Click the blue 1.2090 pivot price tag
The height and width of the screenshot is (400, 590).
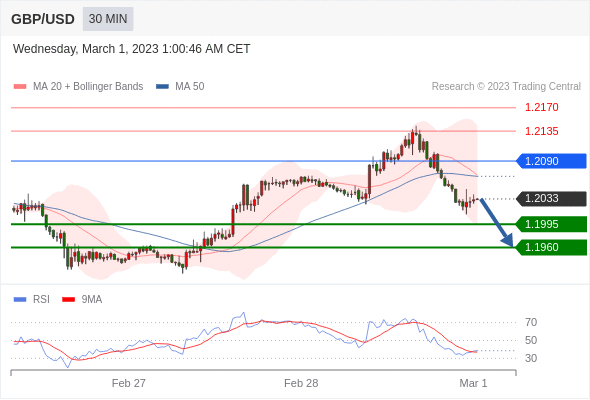coord(551,161)
